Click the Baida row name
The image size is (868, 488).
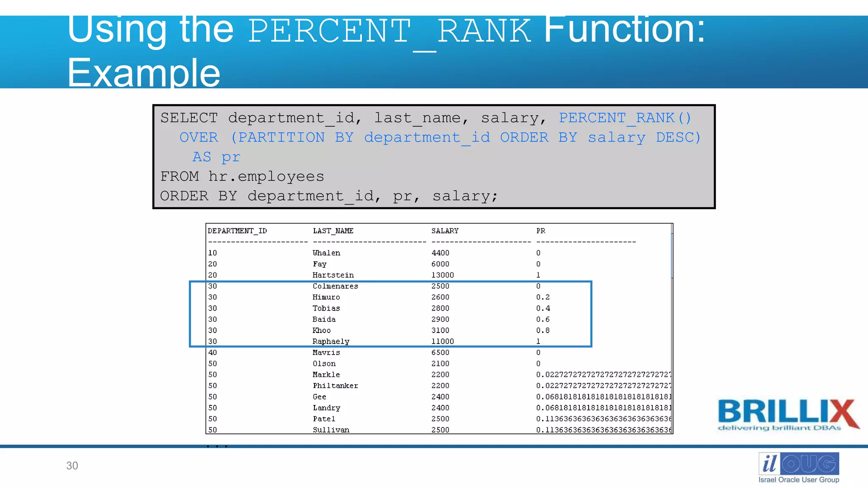click(324, 319)
